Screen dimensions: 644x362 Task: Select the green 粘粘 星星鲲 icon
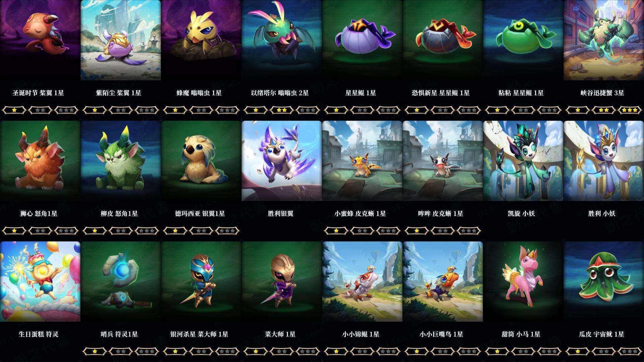tap(523, 40)
